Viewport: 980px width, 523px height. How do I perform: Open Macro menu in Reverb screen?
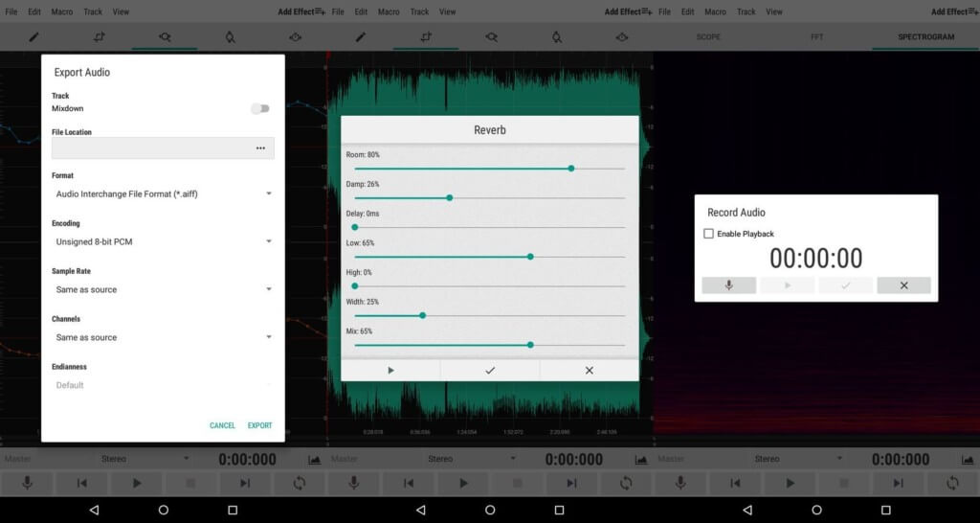pos(389,11)
